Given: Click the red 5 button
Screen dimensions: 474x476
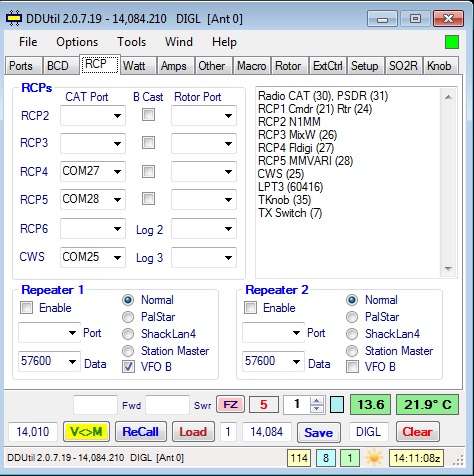Looking at the screenshot, I should point(264,405).
